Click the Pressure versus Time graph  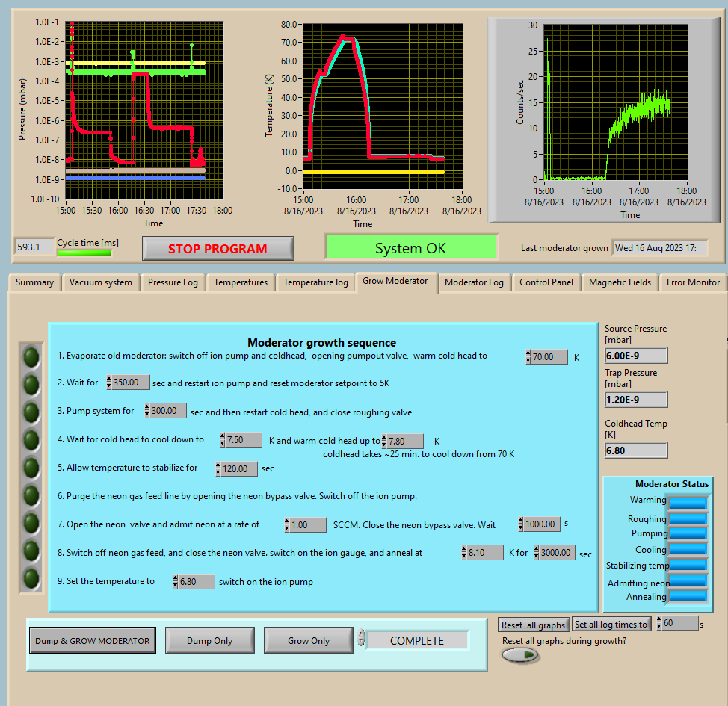[x=144, y=111]
